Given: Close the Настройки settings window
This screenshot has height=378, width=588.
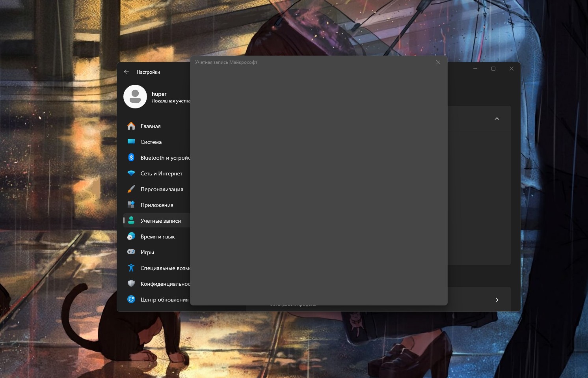Looking at the screenshot, I should [x=512, y=69].
